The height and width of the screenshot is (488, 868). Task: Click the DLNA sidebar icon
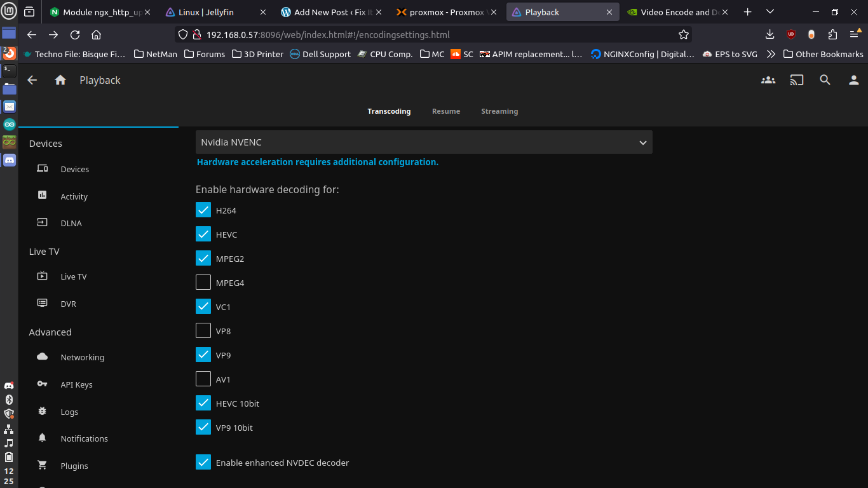43,222
